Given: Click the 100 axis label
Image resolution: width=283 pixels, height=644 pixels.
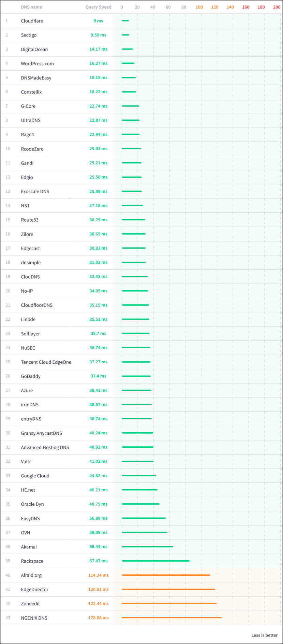Looking at the screenshot, I should [199, 7].
